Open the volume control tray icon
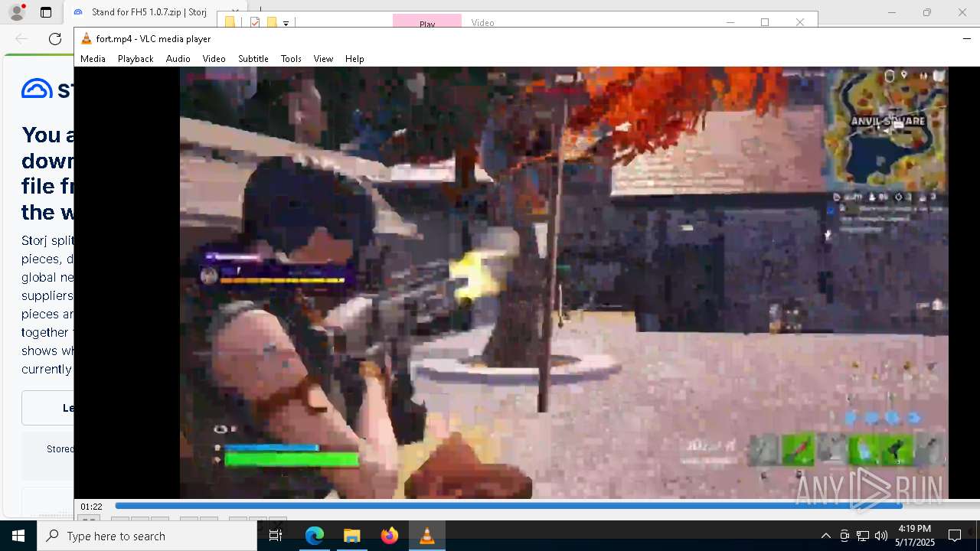The width and height of the screenshot is (980, 551). pyautogui.click(x=881, y=536)
